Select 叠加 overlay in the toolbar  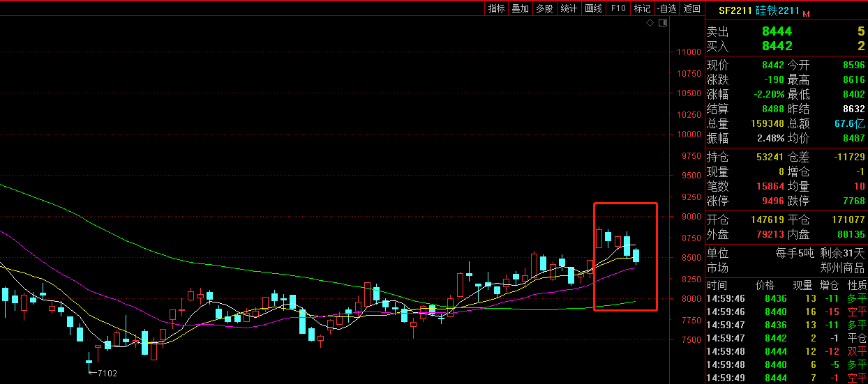520,8
